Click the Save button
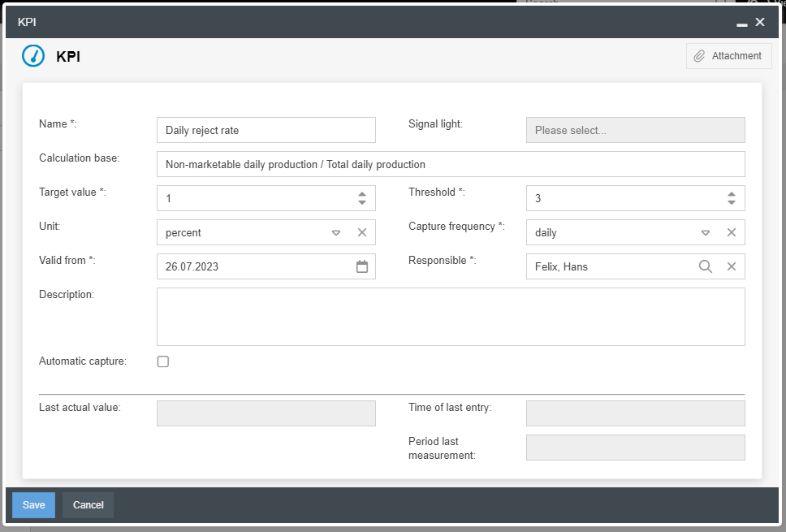The width and height of the screenshot is (786, 532). tap(33, 505)
